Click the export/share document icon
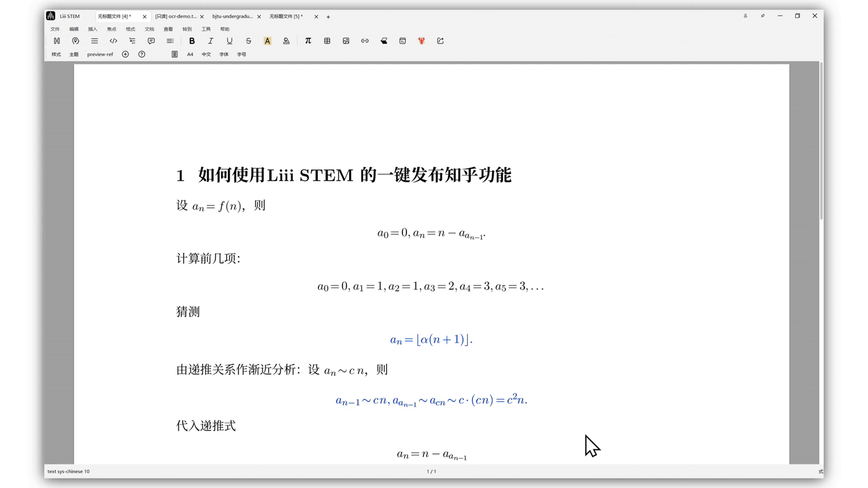868x488 pixels. pos(440,41)
